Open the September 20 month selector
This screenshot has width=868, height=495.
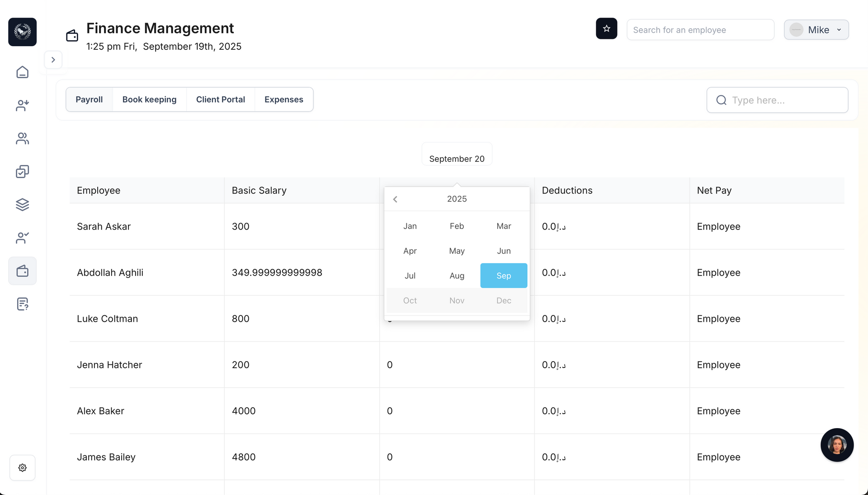pos(457,159)
